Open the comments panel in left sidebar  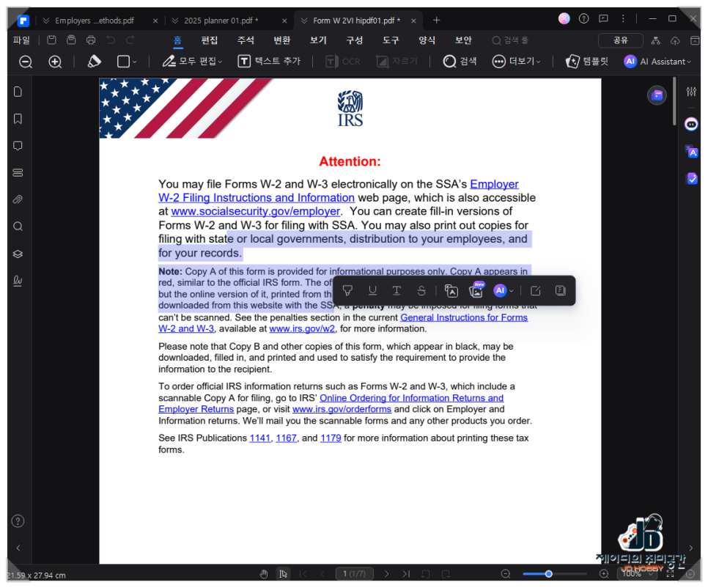(18, 146)
